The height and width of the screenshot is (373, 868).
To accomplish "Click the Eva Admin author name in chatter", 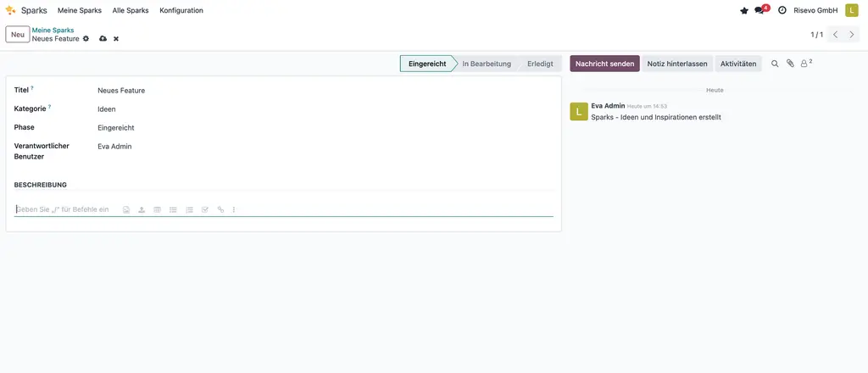I will [608, 106].
